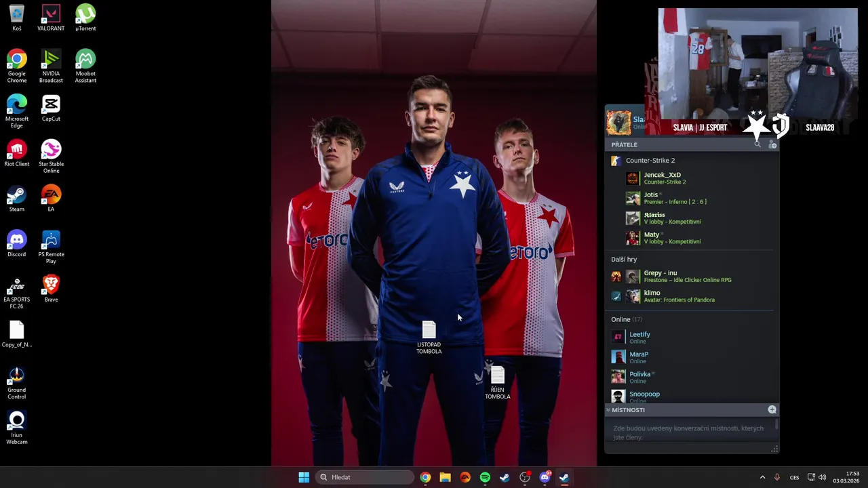Open µTorrent desktop shortcut

[85, 18]
